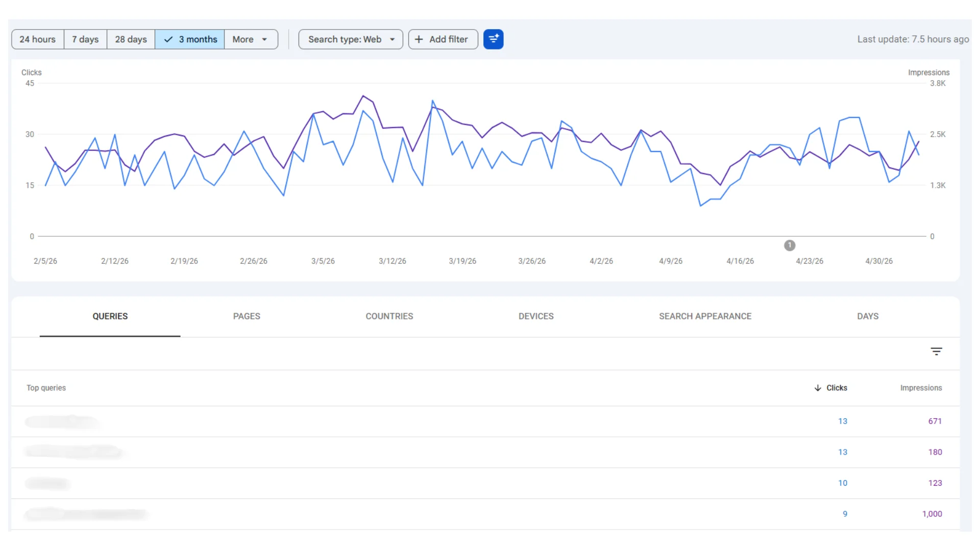Click the 671 impressions value

[x=935, y=421]
